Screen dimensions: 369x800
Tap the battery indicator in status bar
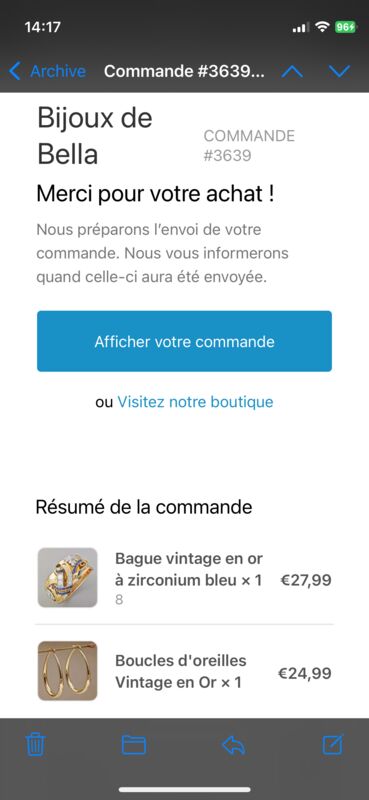click(x=346, y=27)
